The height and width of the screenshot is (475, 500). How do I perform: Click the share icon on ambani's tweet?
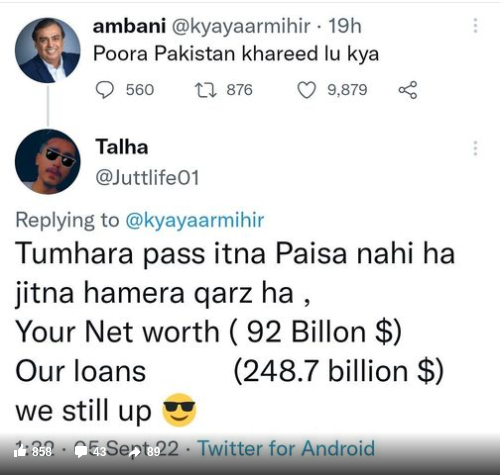(408, 90)
